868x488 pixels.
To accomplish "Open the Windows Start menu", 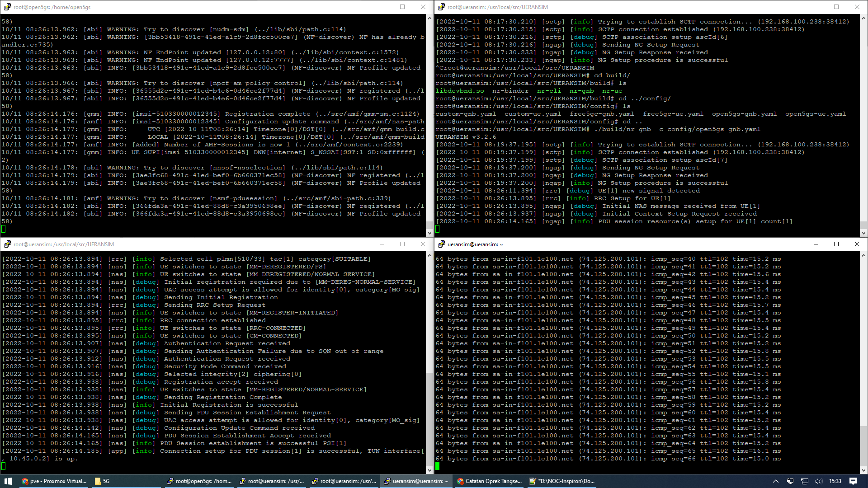I will click(8, 481).
